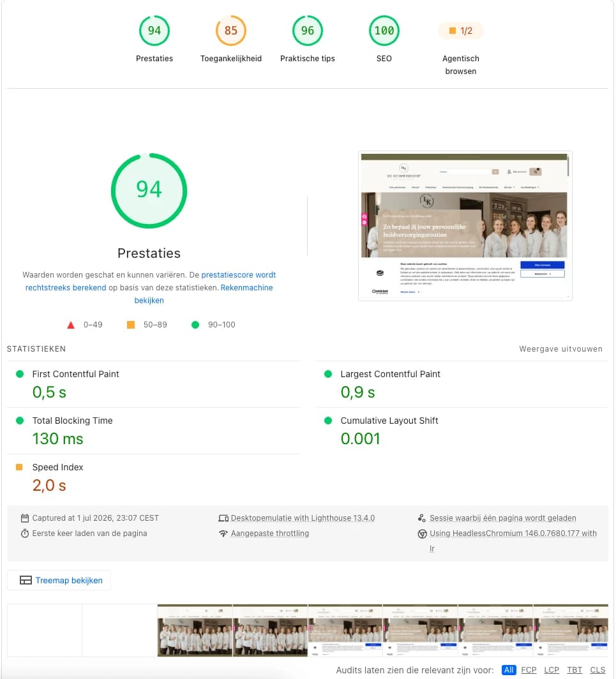Jump to the SEO category label
The width and height of the screenshot is (616, 679).
(384, 59)
